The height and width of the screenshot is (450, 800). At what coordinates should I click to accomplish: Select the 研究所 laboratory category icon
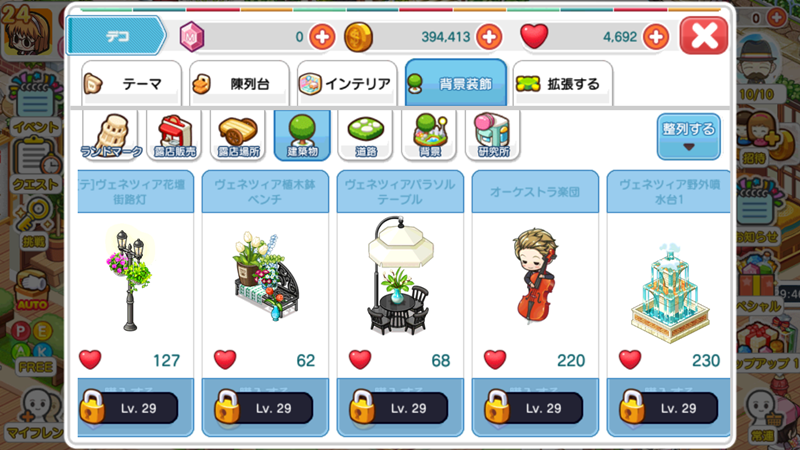(493, 135)
